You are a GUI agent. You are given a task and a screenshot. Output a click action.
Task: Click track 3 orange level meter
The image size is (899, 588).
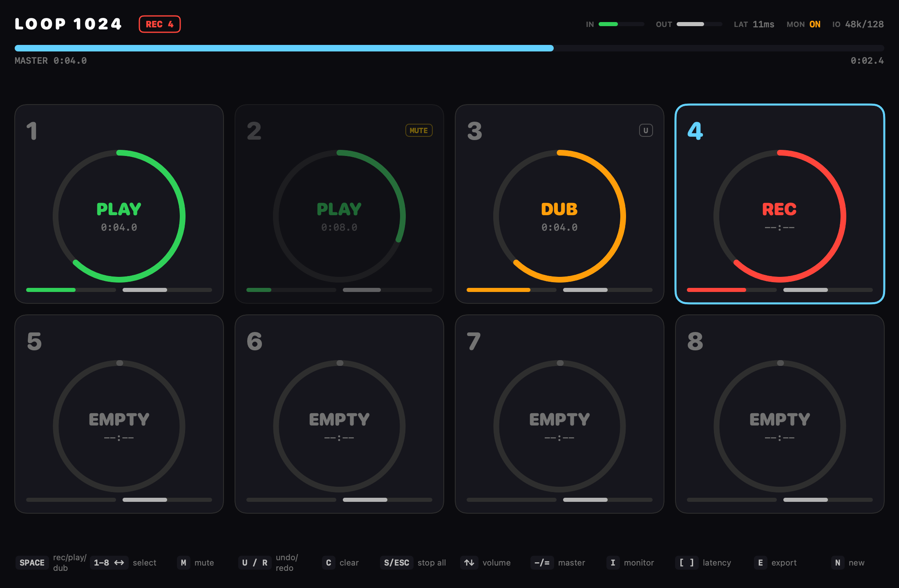click(512, 290)
